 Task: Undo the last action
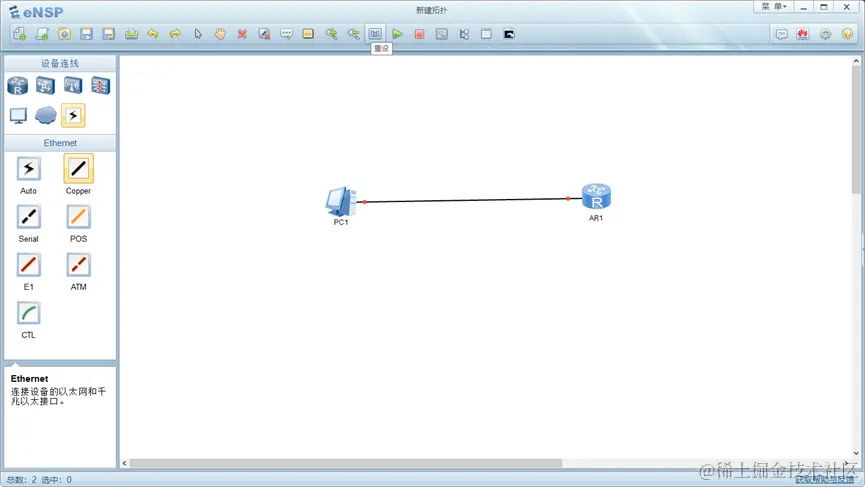(153, 34)
